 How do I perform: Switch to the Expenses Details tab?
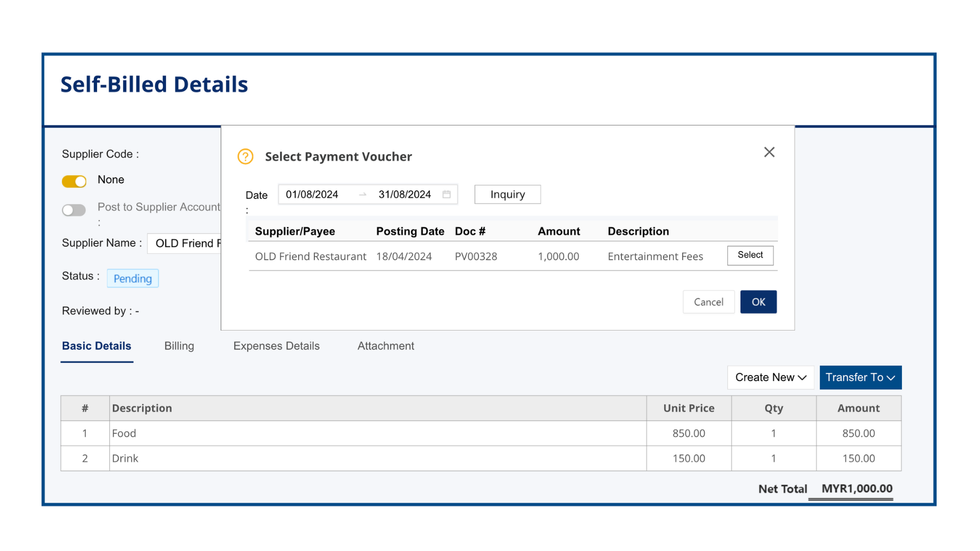point(276,346)
